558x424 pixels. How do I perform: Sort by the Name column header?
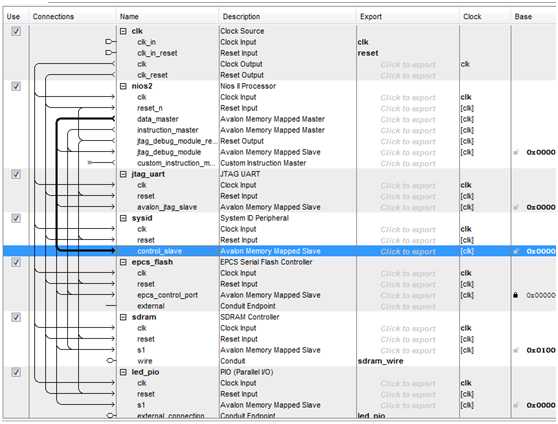point(129,16)
